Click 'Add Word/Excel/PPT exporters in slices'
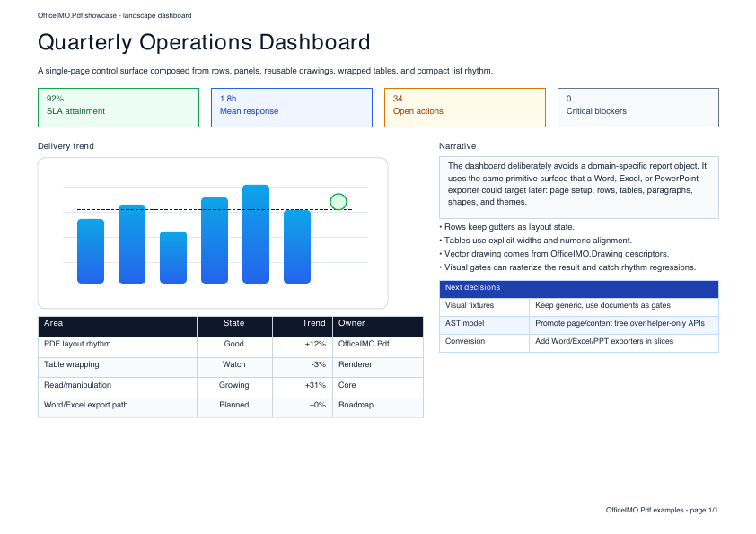756x534 pixels. (x=604, y=341)
